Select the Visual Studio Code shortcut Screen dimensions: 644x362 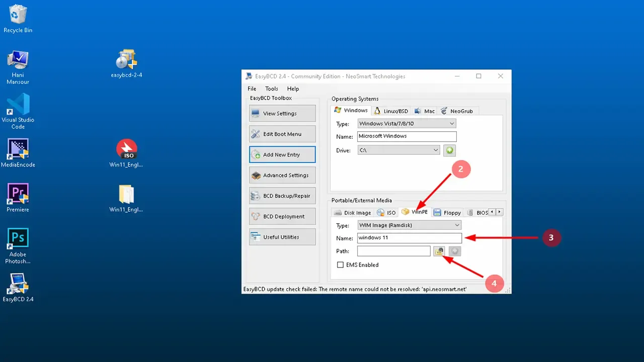[18, 112]
